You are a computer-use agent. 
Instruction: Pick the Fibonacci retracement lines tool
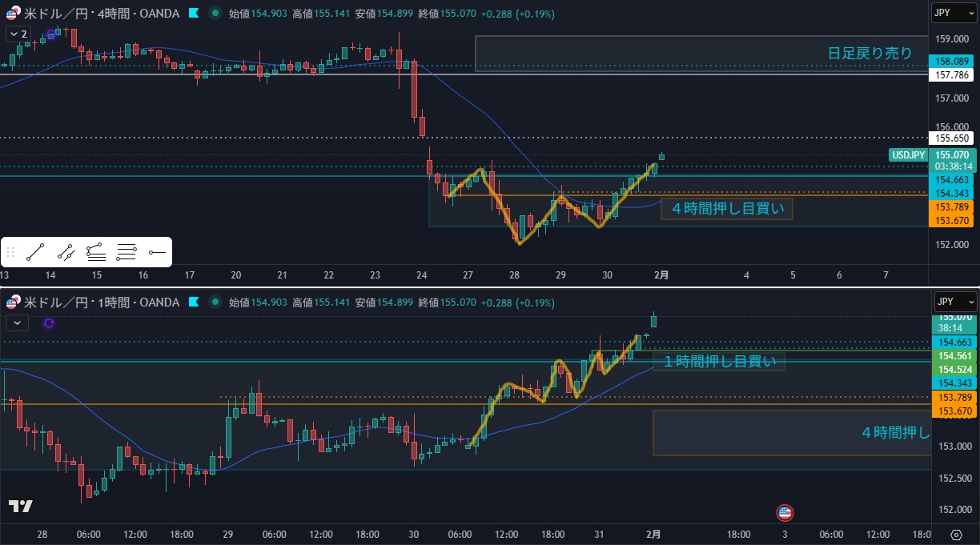(127, 253)
